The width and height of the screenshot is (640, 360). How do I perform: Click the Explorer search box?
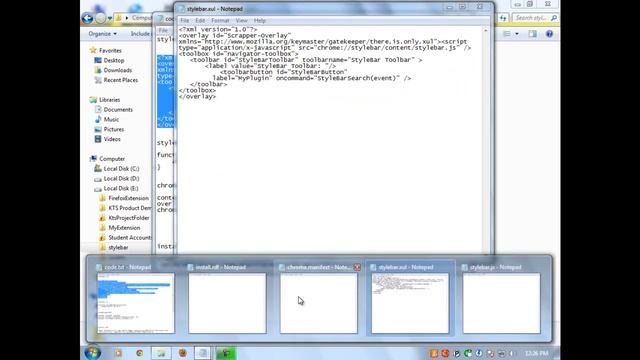coord(535,18)
